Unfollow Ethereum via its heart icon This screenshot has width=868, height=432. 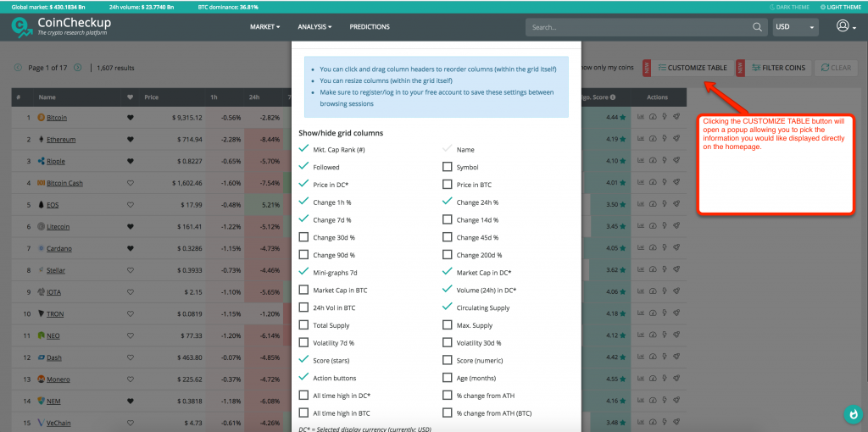(130, 139)
